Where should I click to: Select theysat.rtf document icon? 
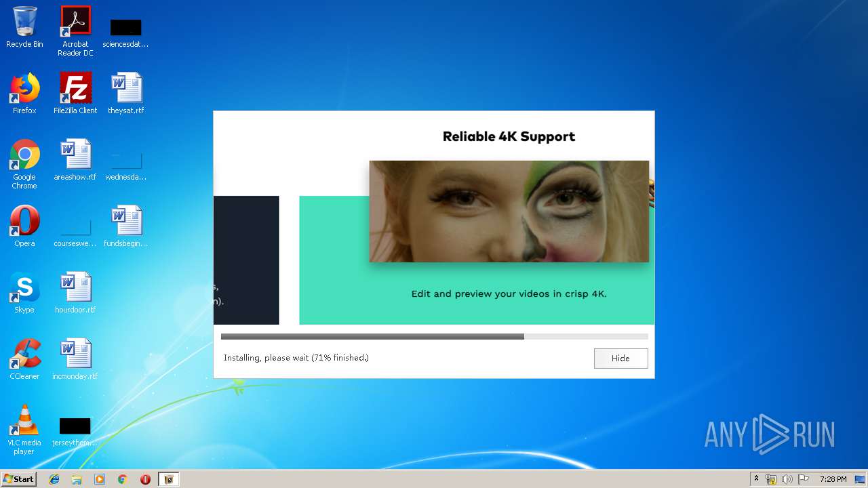click(x=125, y=94)
